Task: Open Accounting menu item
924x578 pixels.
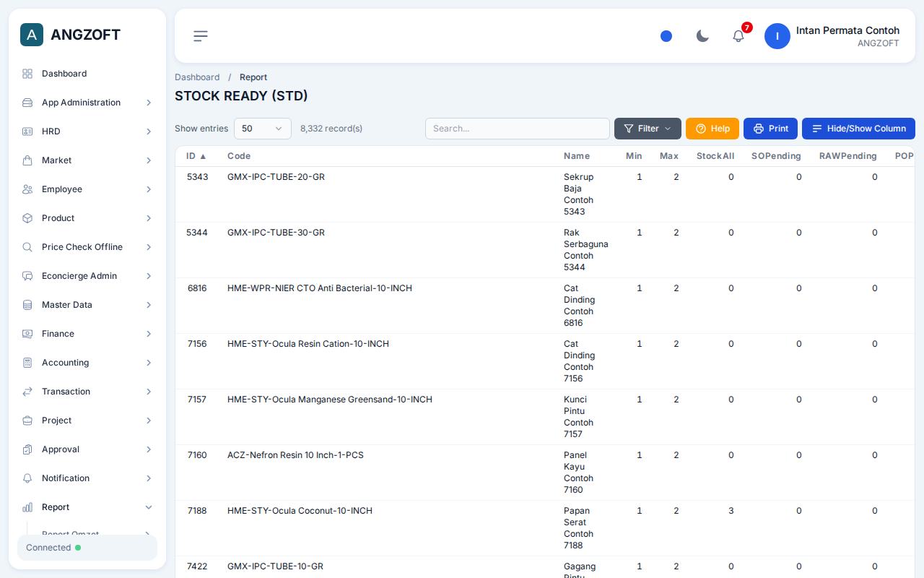Action: (x=87, y=363)
